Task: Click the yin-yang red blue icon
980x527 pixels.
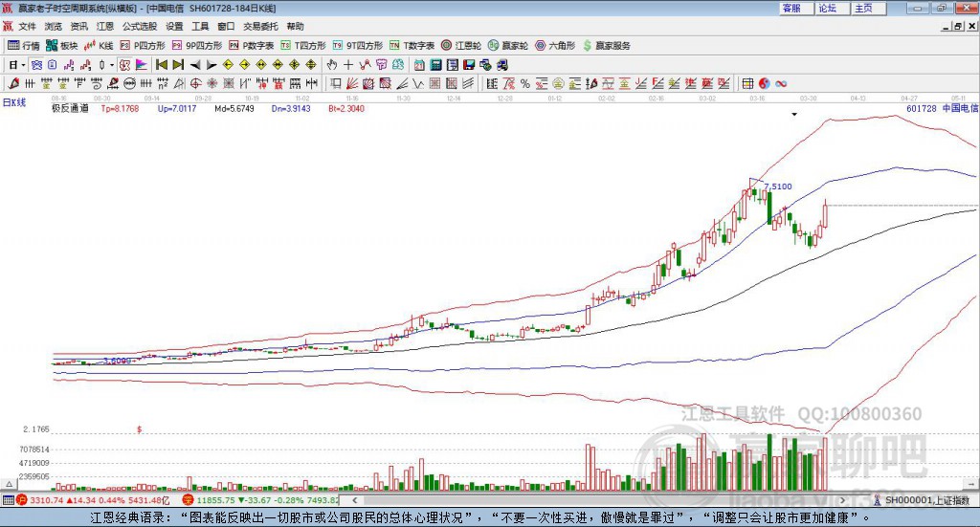Action: coord(764,83)
